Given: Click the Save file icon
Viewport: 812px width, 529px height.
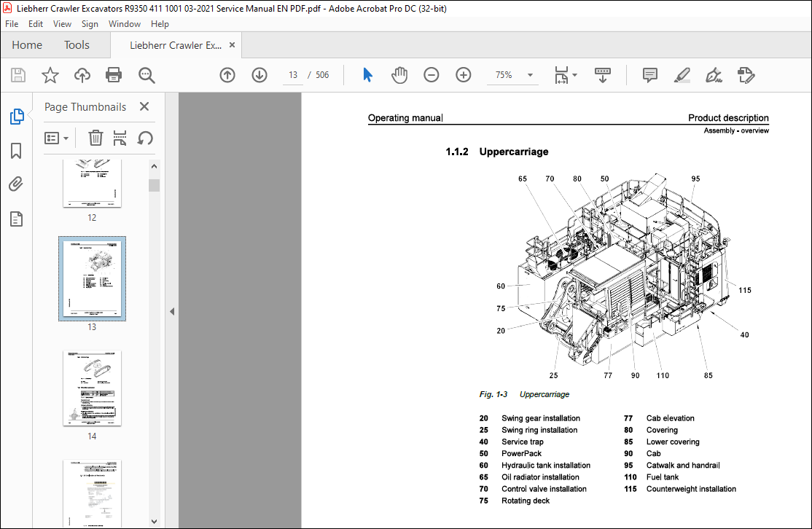Looking at the screenshot, I should pyautogui.click(x=18, y=75).
